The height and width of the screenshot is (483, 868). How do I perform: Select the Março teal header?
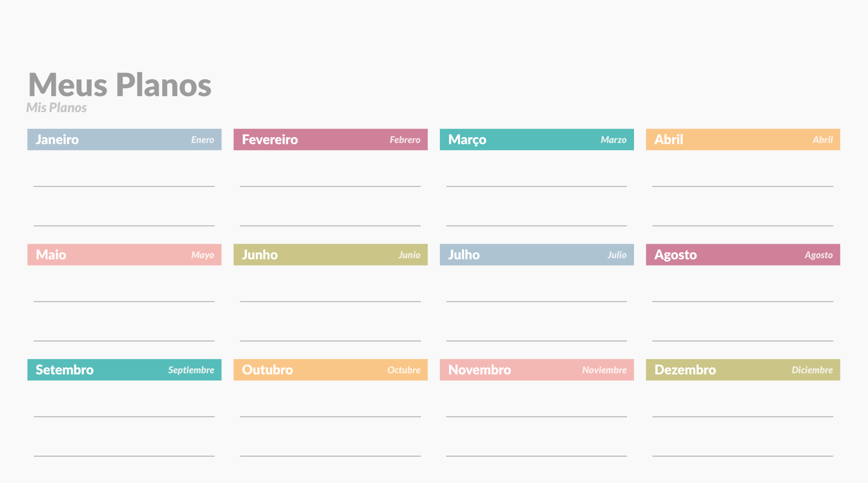pos(537,139)
